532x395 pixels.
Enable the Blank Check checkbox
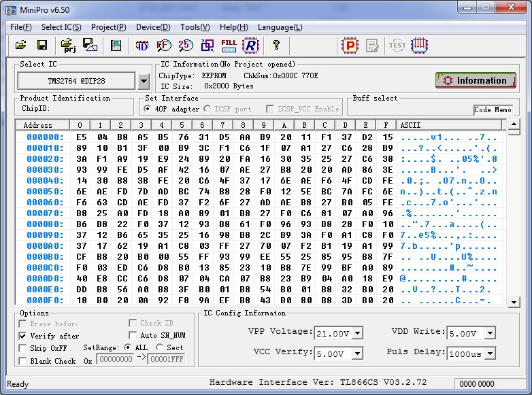coord(22,361)
